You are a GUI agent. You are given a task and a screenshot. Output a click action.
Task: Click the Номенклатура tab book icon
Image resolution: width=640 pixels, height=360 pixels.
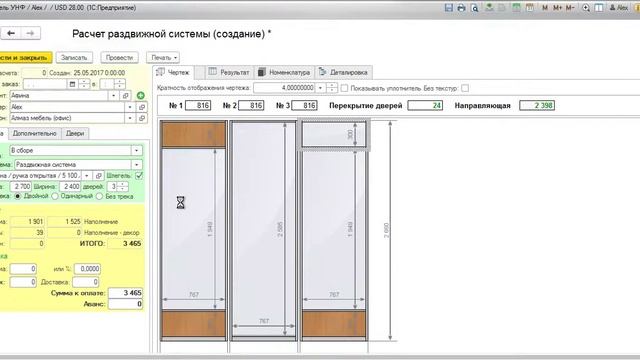tap(262, 72)
